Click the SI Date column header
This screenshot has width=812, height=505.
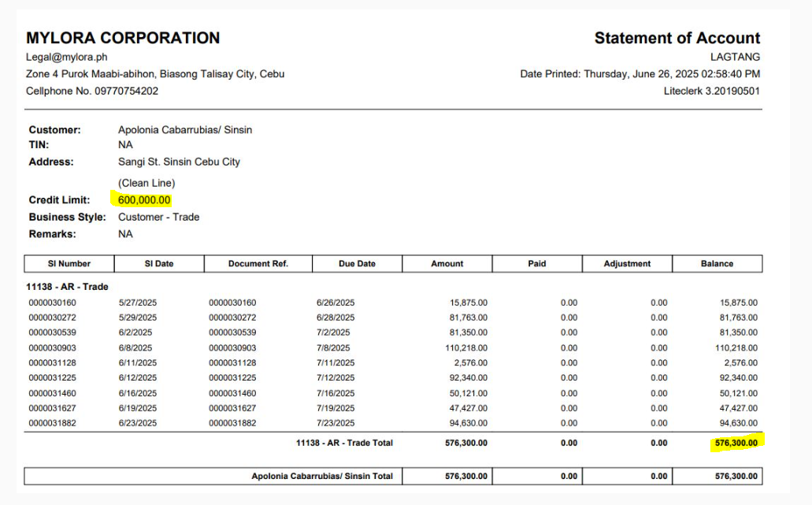[x=159, y=264]
